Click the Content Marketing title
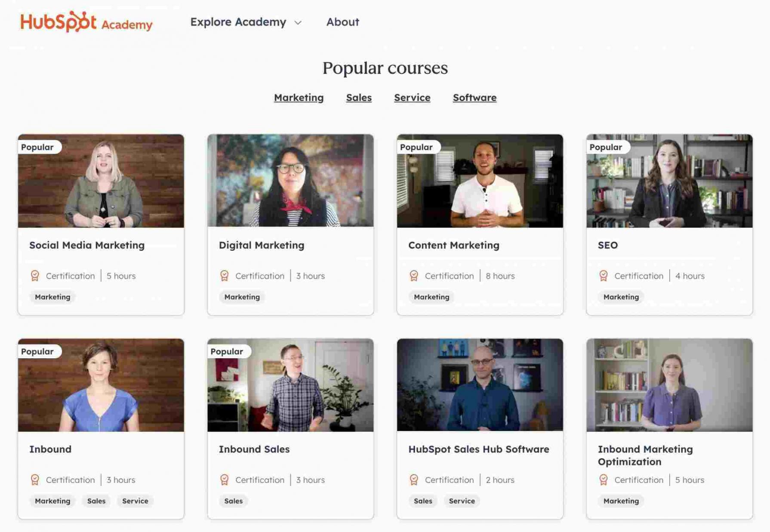Screen dimensions: 770x532 pyautogui.click(x=454, y=245)
